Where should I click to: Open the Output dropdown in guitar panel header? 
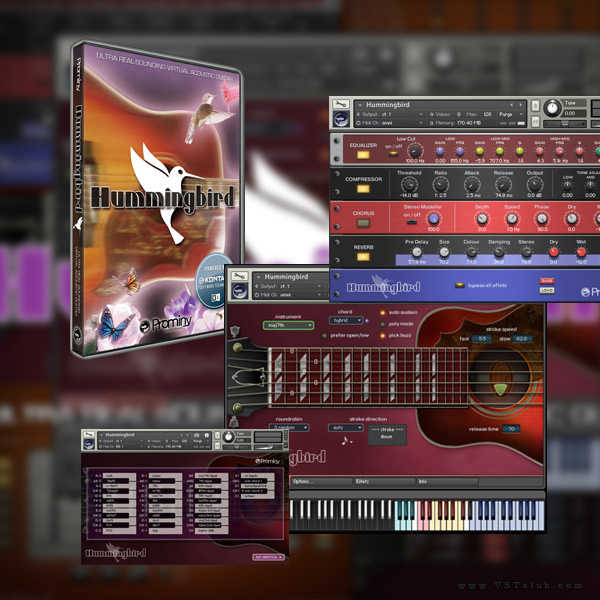288,286
